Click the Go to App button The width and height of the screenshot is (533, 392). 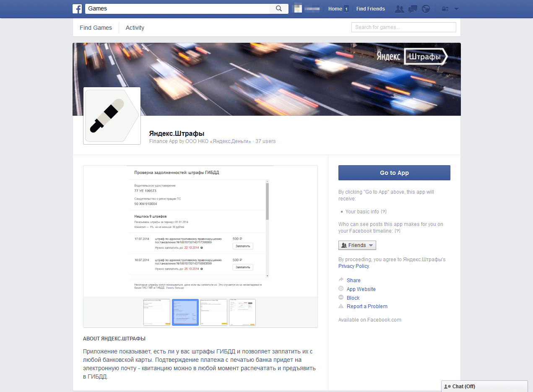point(394,173)
